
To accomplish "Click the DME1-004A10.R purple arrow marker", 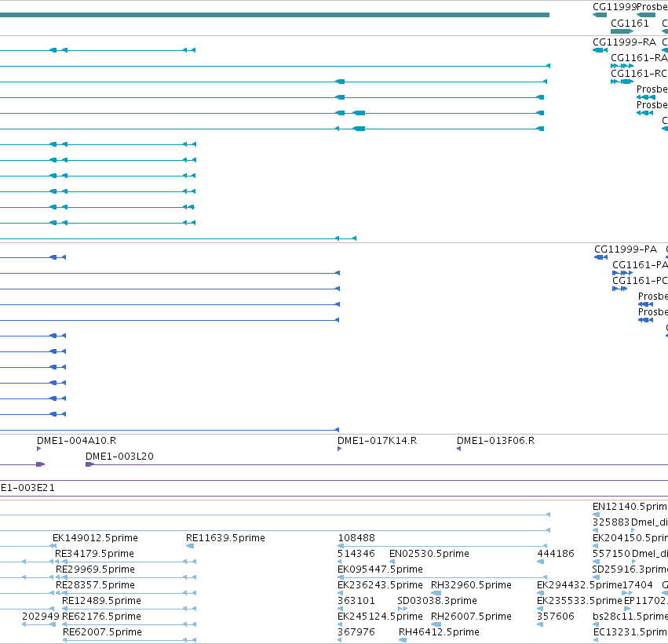I will point(38,449).
